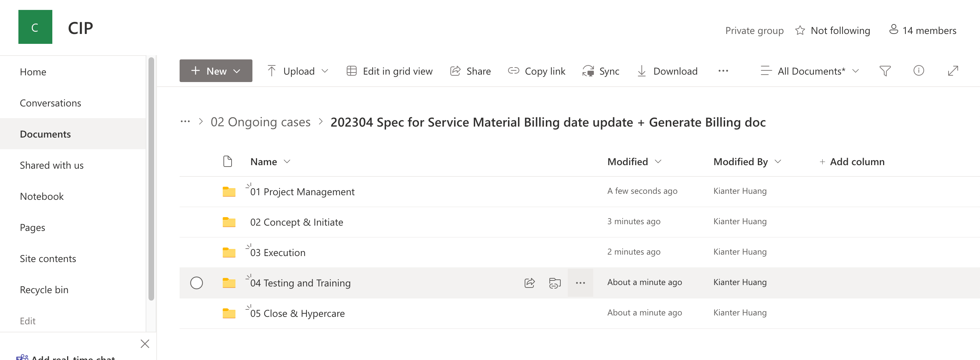
Task: Toggle the Not following star
Action: click(x=800, y=30)
